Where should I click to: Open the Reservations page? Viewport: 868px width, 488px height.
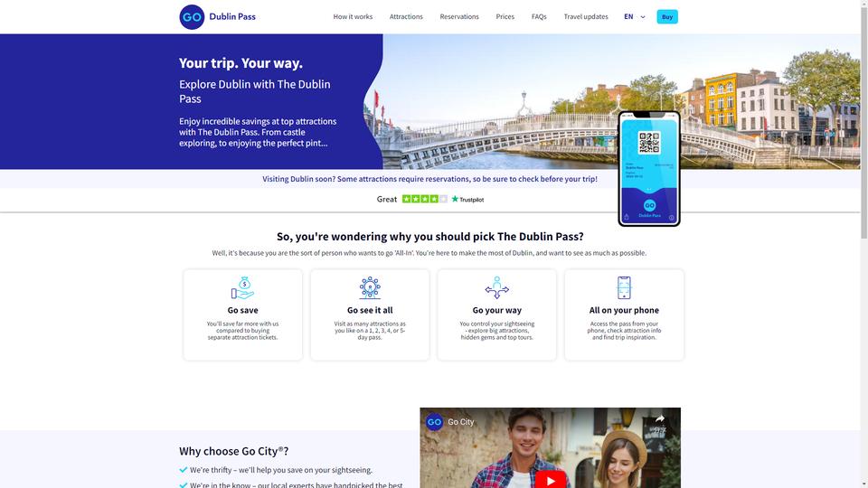coord(459,16)
